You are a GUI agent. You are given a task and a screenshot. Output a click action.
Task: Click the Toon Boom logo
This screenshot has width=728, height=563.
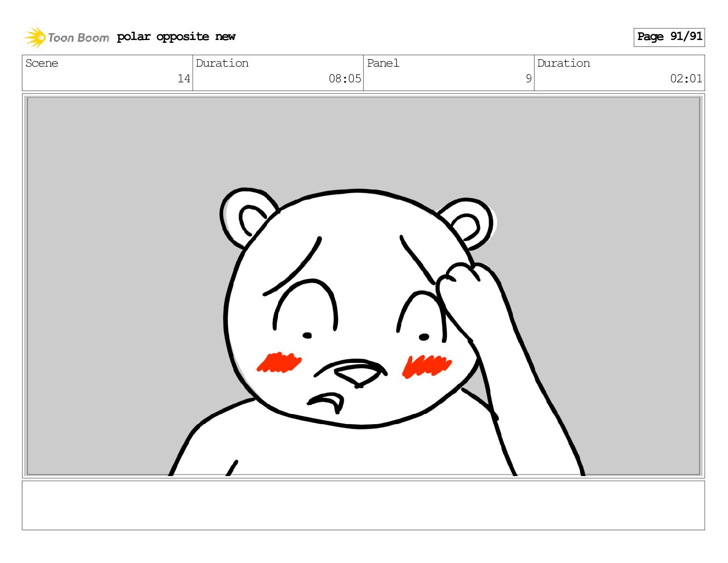[67, 37]
